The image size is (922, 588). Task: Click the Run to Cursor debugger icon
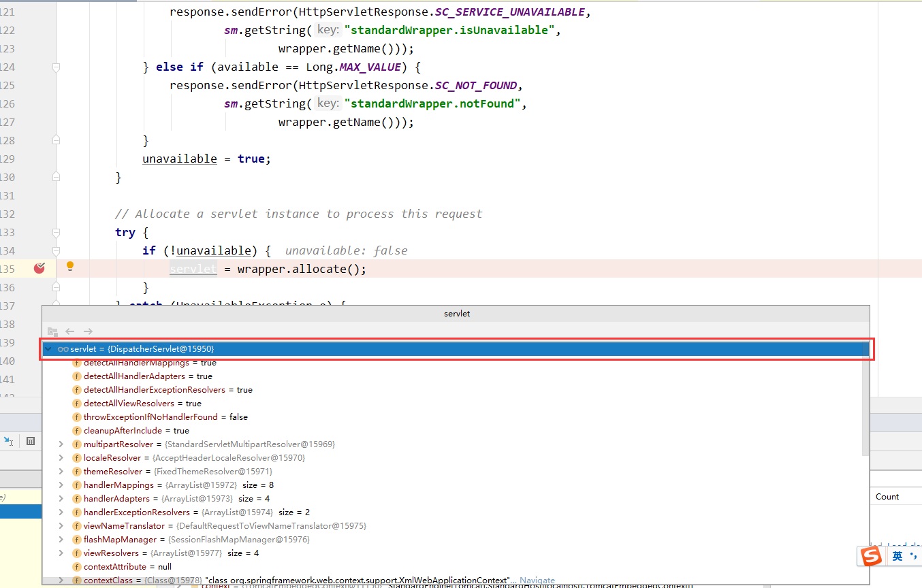point(7,441)
